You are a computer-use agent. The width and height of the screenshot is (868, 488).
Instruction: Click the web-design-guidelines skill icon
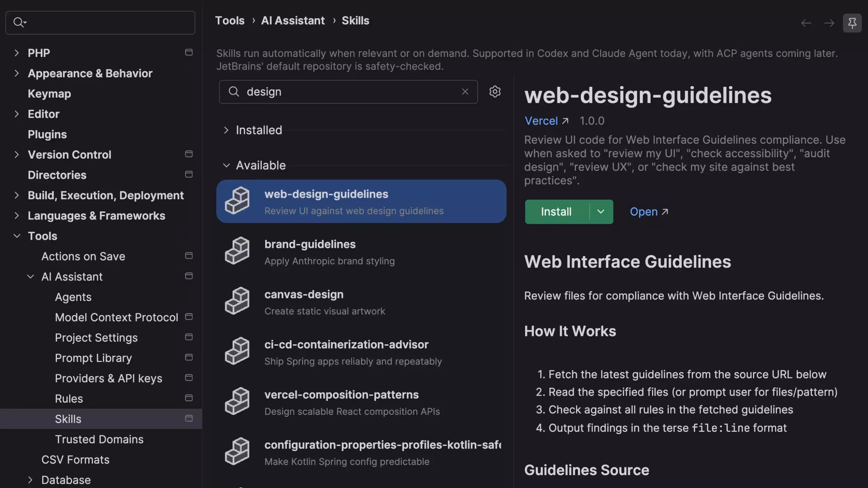click(237, 201)
